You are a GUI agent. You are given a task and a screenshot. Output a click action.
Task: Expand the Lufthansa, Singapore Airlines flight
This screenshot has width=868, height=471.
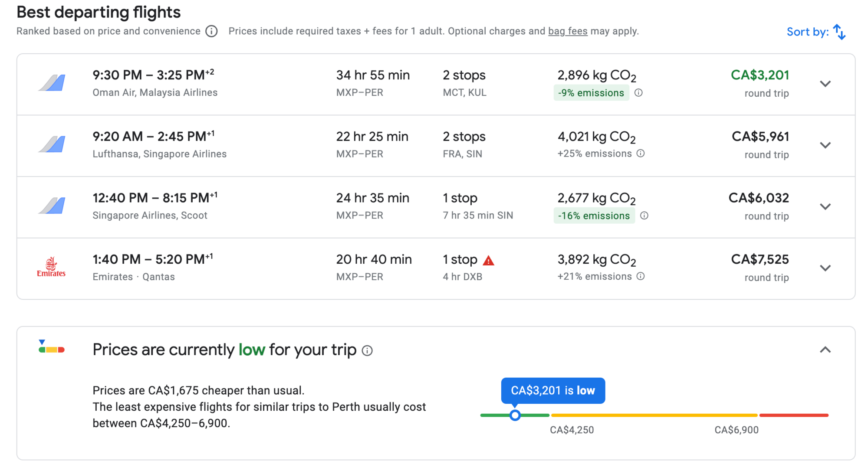point(825,145)
